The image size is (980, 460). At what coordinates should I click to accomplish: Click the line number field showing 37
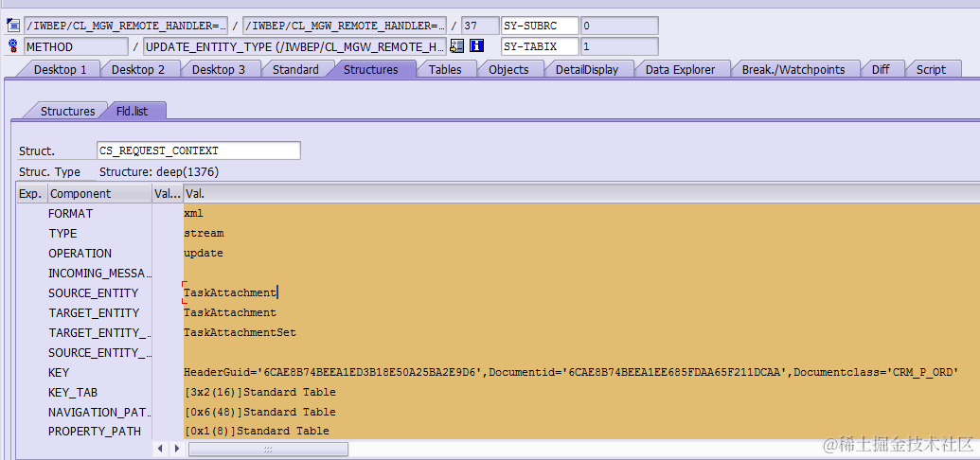[480, 26]
